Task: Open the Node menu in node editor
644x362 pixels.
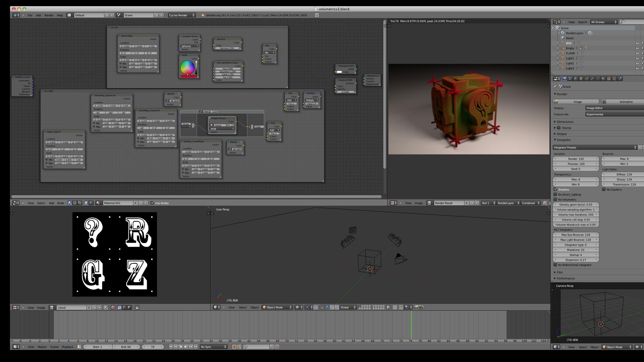Action: (60, 203)
